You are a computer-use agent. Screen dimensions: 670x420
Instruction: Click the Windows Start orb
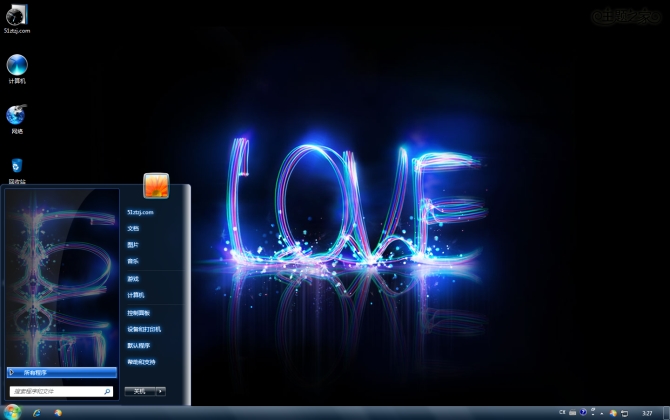12,412
